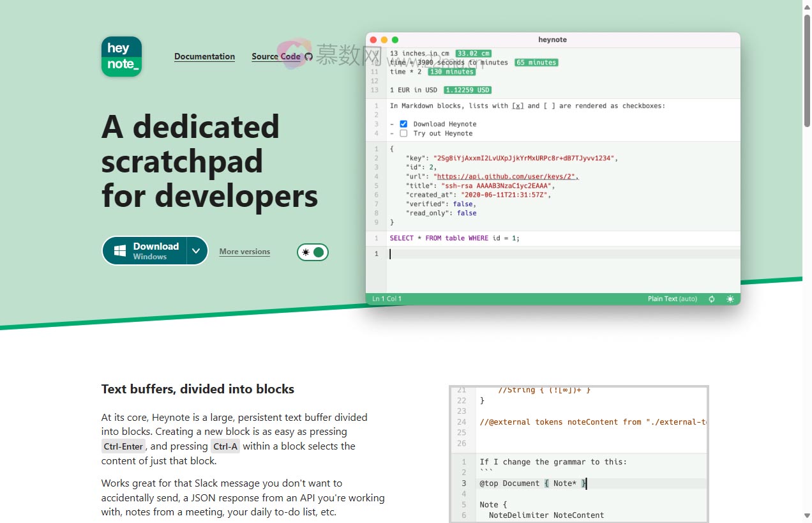Click the sun theme icon in status bar
This screenshot has width=812, height=523.
[730, 299]
